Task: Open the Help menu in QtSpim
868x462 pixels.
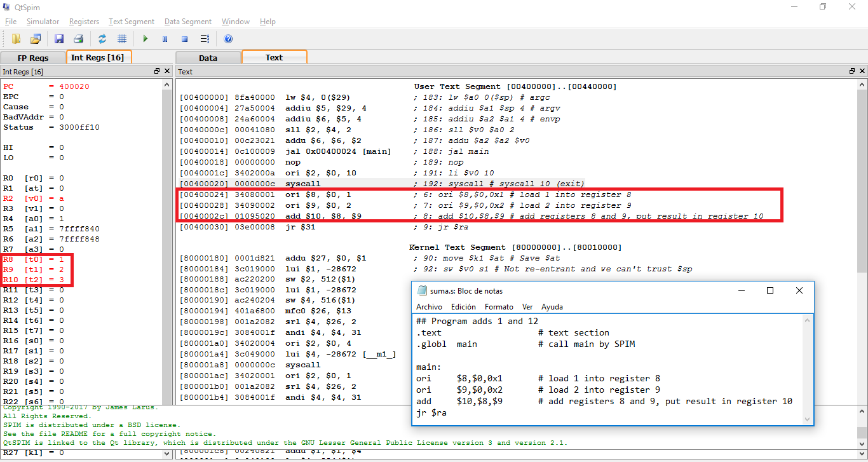Action: [x=268, y=22]
